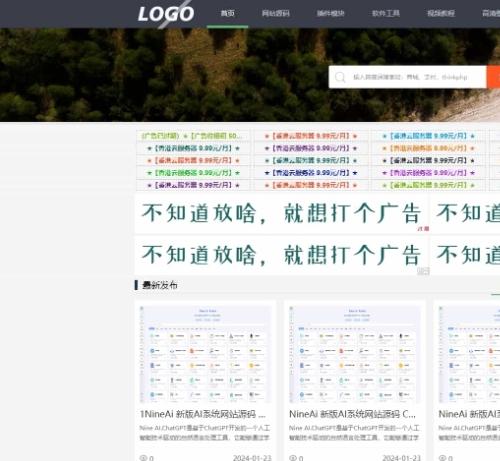500x461 pixels.
Task: Click the orange search button beside the input
Action: click(493, 77)
